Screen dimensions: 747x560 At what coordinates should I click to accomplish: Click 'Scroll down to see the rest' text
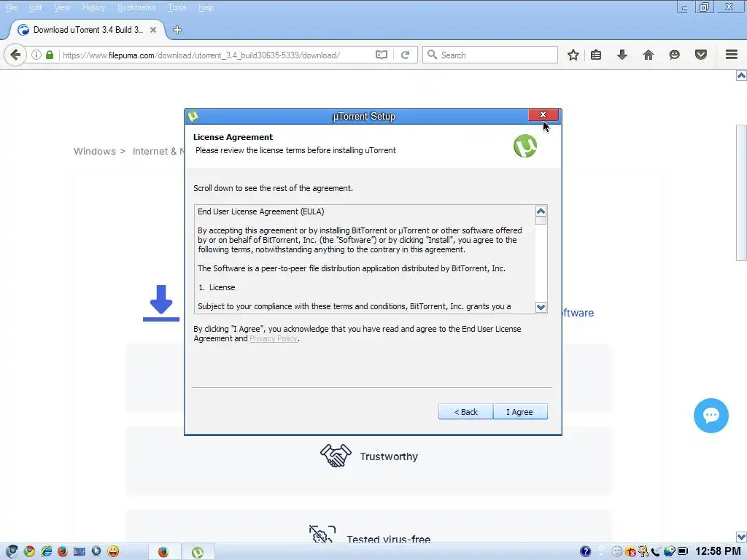tap(273, 188)
